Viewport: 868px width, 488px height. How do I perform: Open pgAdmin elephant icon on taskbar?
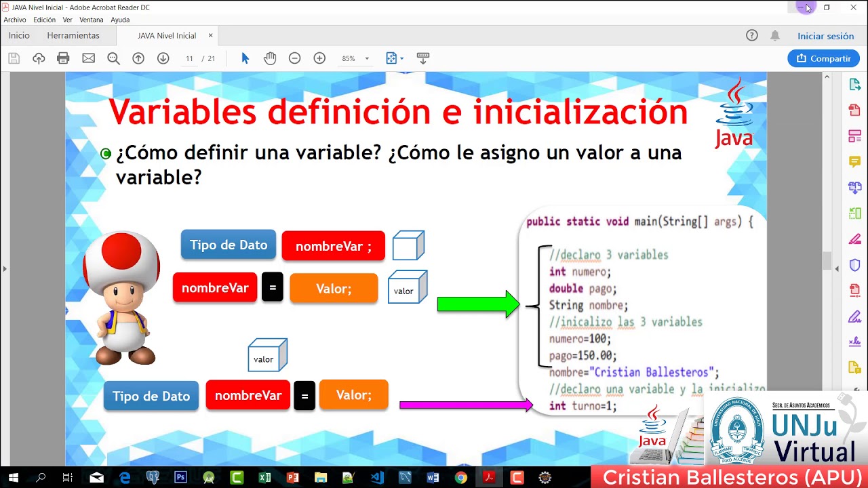pyautogui.click(x=153, y=477)
